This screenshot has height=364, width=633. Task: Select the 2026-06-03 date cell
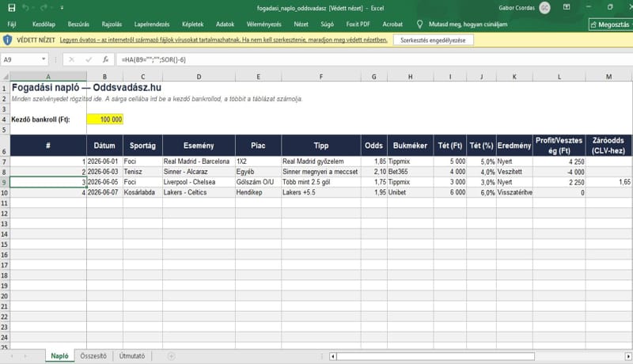[104, 172]
